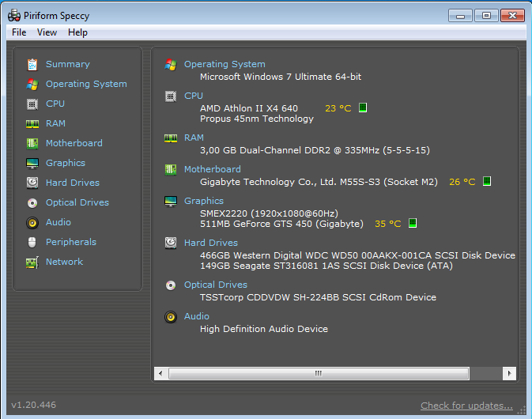
Task: Click the horizontal scrollbar right arrow
Action: (511, 372)
